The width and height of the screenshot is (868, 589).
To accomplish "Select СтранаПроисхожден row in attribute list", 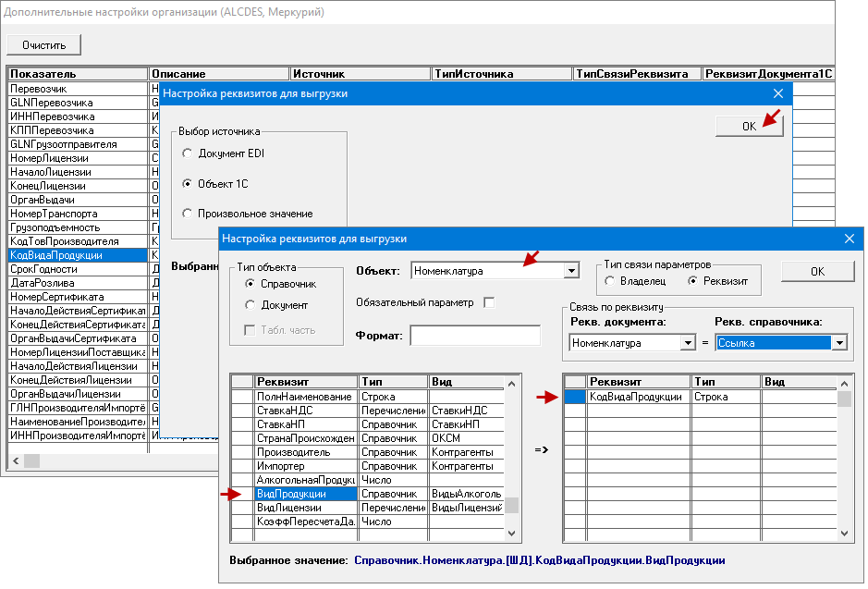I will pos(368,438).
